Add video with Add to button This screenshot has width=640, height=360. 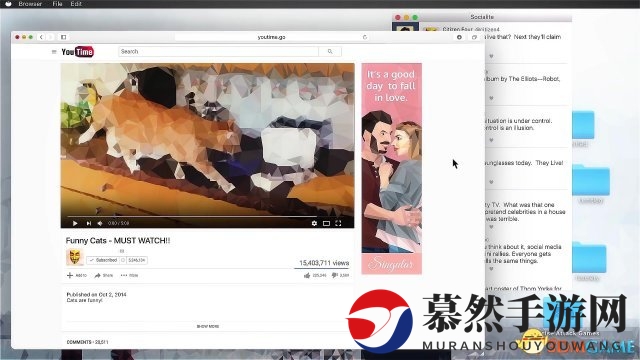77,276
